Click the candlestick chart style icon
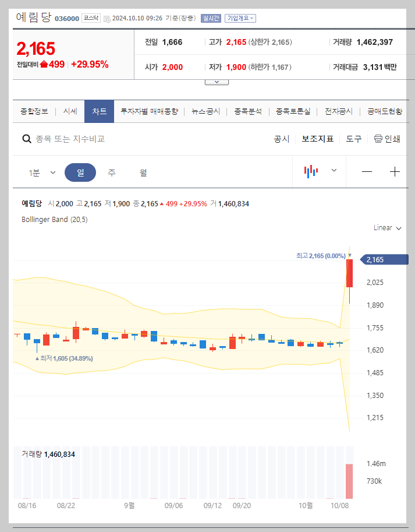This screenshot has width=415, height=532. 311,171
